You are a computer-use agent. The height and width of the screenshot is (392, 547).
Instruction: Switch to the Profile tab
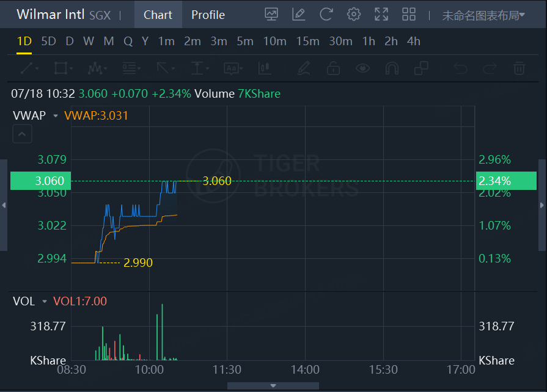pyautogui.click(x=208, y=15)
